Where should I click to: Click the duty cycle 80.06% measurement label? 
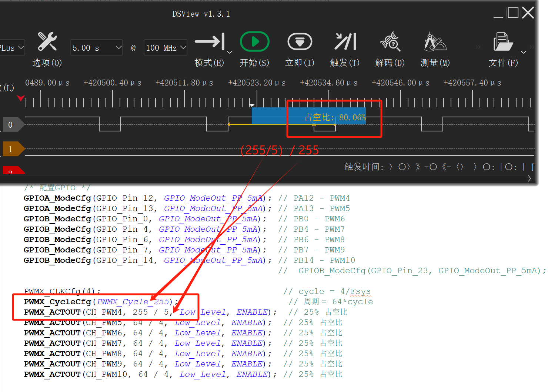point(335,118)
